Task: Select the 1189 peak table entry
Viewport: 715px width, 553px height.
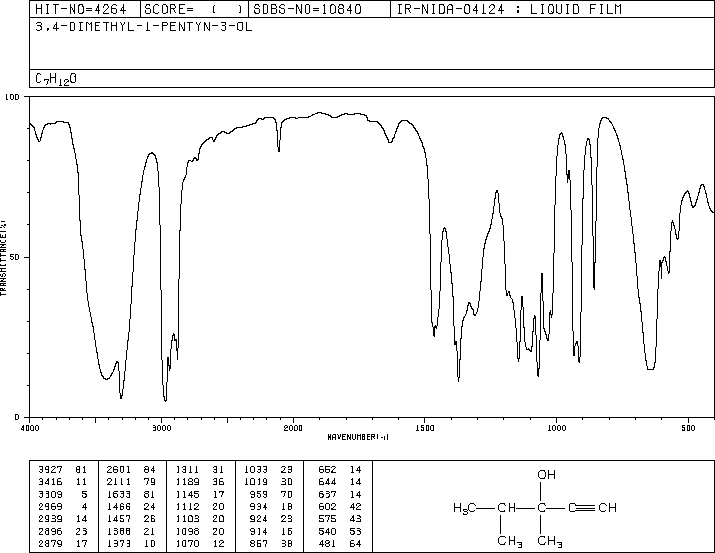Action: tap(200, 482)
